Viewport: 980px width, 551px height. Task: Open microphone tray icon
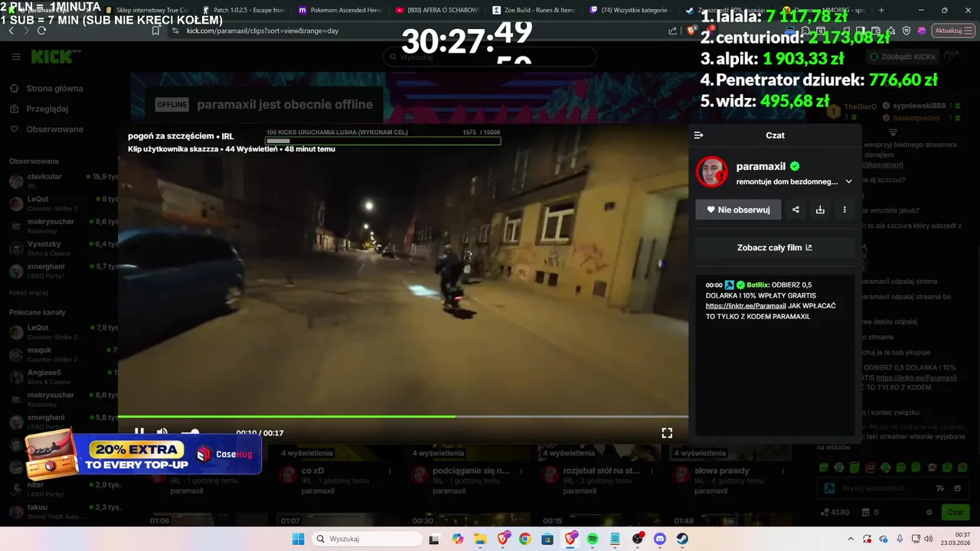(900, 539)
